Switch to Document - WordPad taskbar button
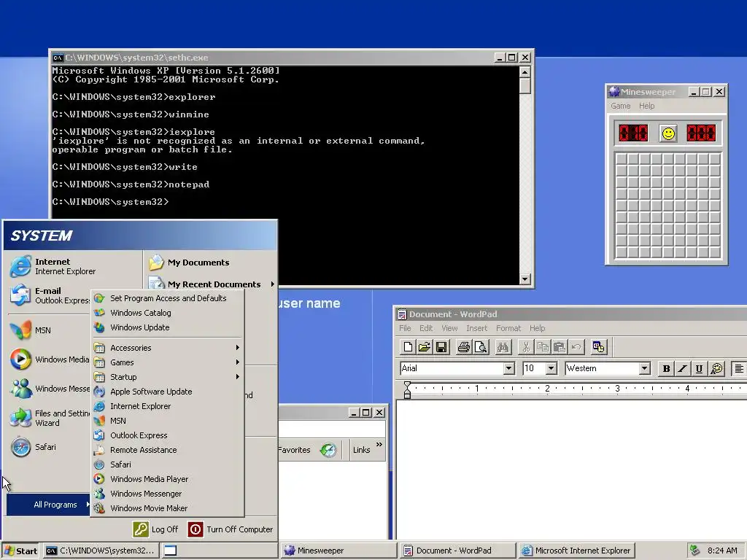747x560 pixels. pos(457,551)
